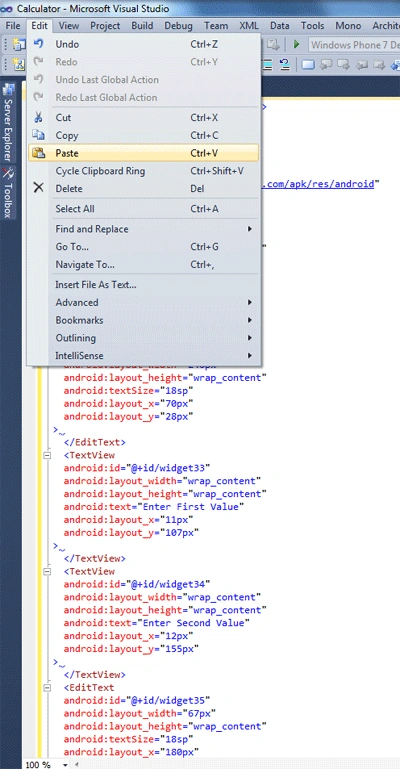Screen dimensions: 400x769
Task: Choose Cut from the Edit menu
Action: [x=144, y=118]
